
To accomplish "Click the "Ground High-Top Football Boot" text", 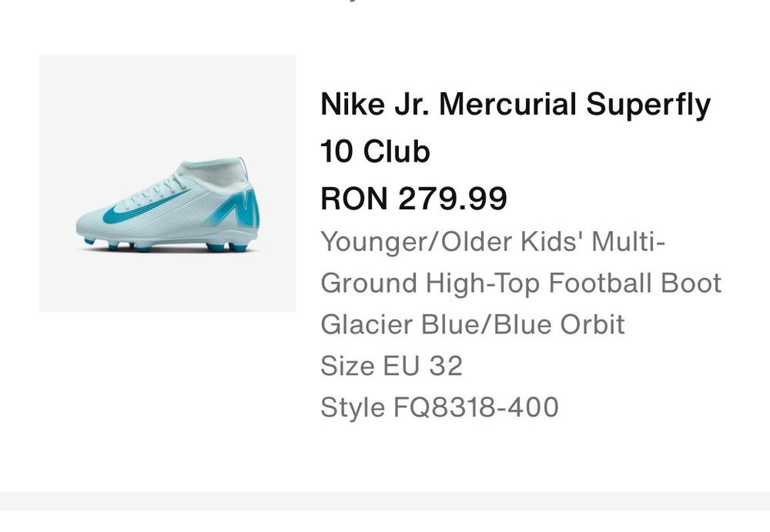I will pos(521,283).
